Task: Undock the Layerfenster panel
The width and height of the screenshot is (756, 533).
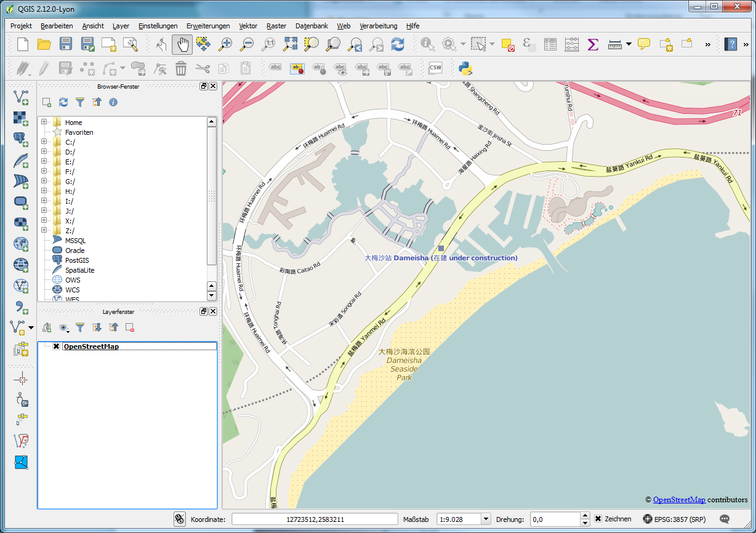Action: point(204,311)
